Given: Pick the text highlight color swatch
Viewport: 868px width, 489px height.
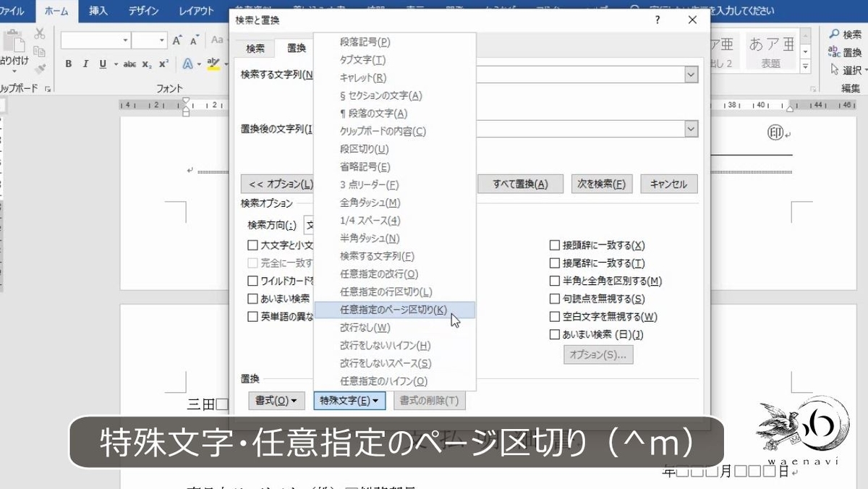Looking at the screenshot, I should [x=213, y=64].
